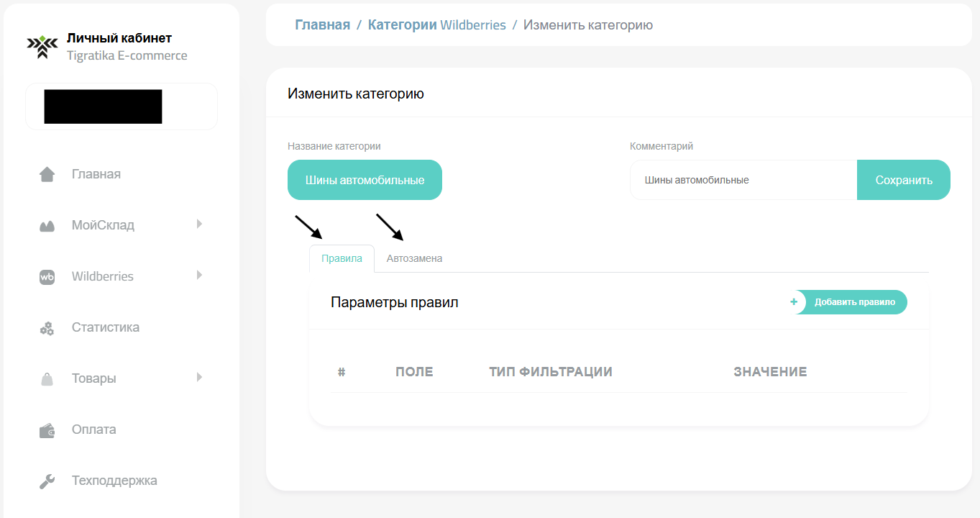The height and width of the screenshot is (518, 980).
Task: Click the Сохранить button
Action: point(904,180)
